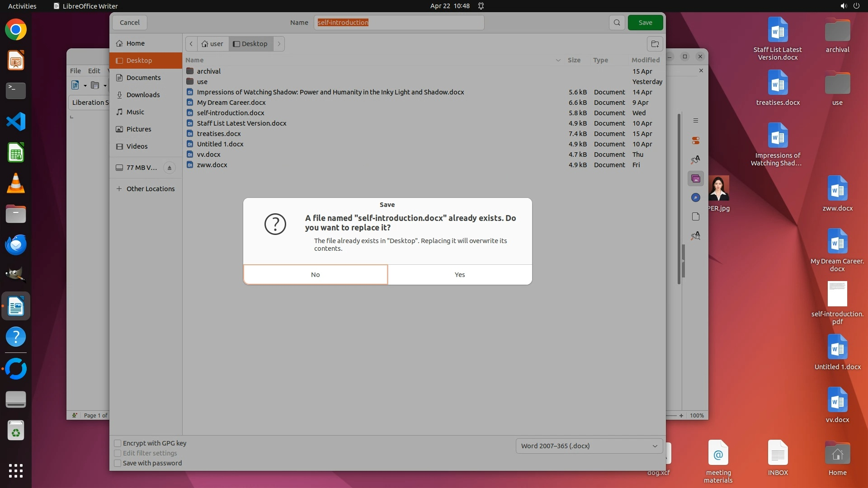This screenshot has height=488, width=868.
Task: Click No to keep existing file
Action: 316,275
